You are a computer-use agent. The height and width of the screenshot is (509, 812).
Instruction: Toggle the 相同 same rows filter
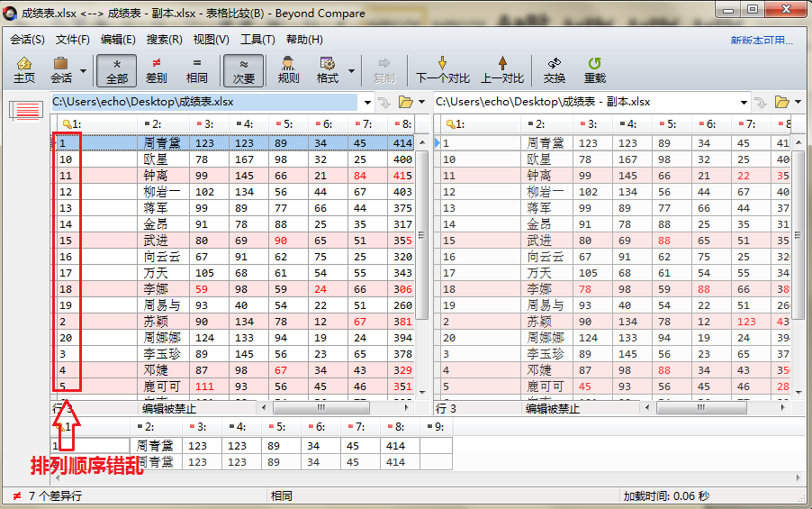(x=196, y=69)
